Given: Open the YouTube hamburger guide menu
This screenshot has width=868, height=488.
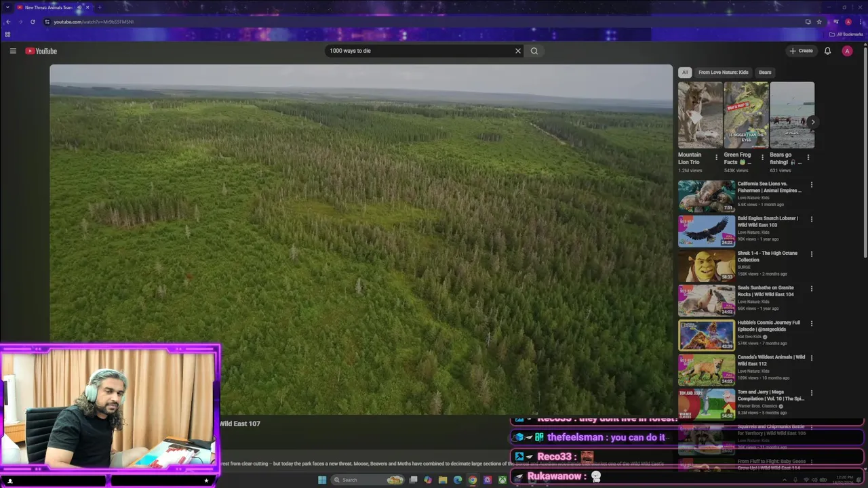Looking at the screenshot, I should pos(13,51).
